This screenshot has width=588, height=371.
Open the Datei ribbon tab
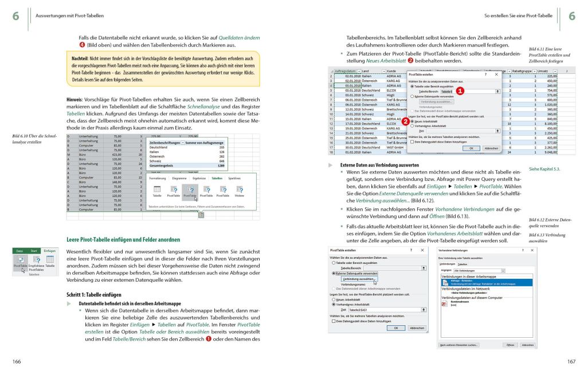pos(19,251)
